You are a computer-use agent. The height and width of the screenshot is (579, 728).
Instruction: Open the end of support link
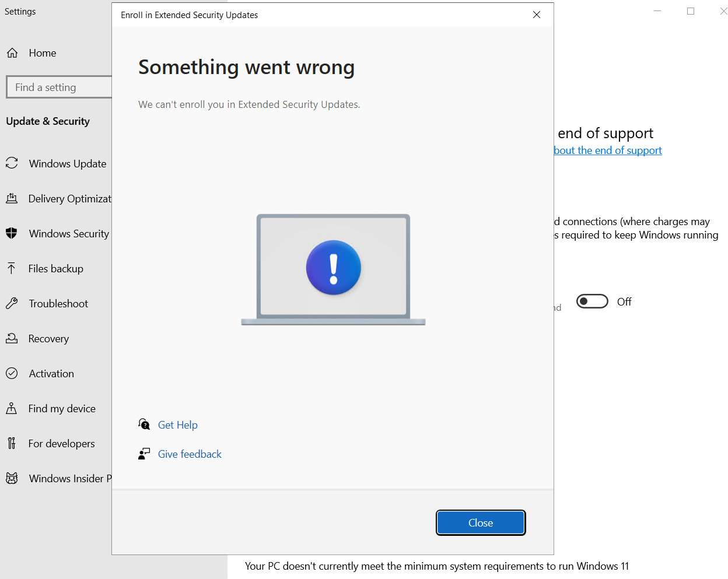(x=608, y=150)
